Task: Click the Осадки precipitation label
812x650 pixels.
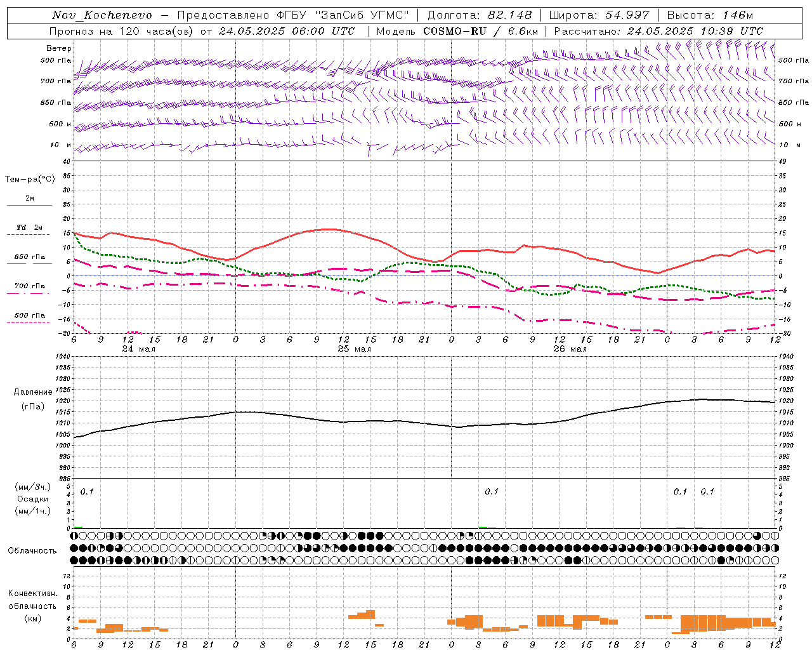Action: [33, 499]
